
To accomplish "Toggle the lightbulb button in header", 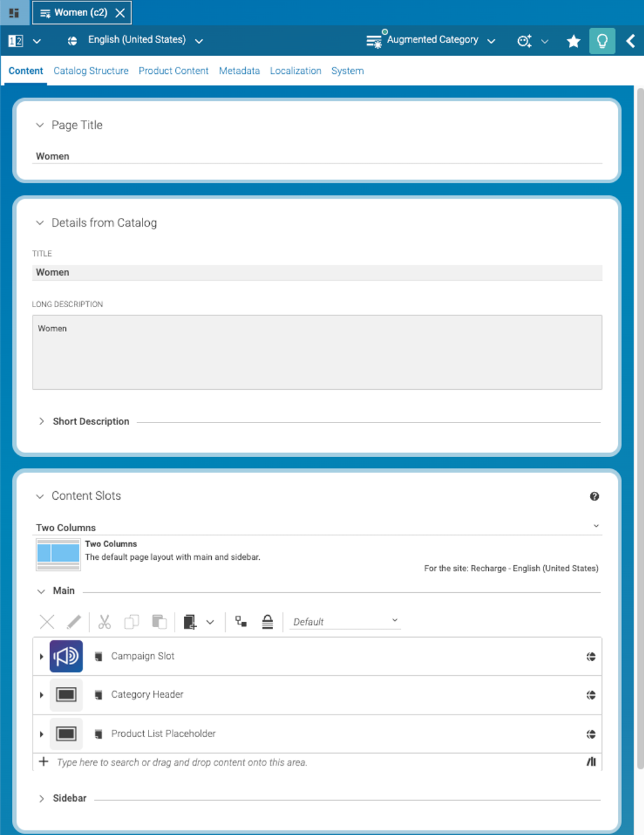I will tap(602, 41).
